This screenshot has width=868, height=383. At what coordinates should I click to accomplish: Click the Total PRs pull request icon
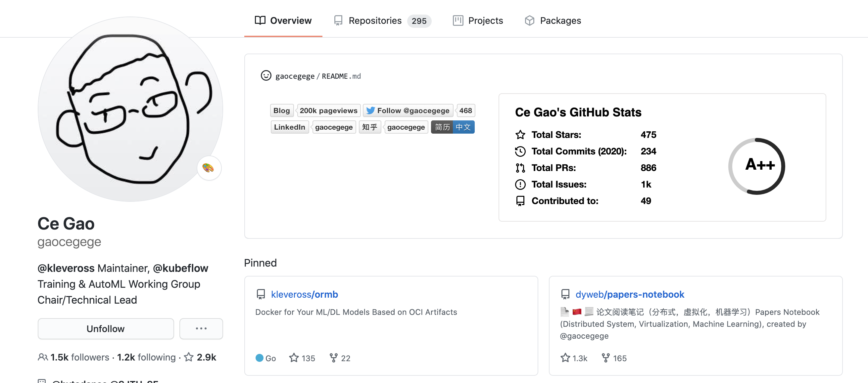[x=520, y=168]
